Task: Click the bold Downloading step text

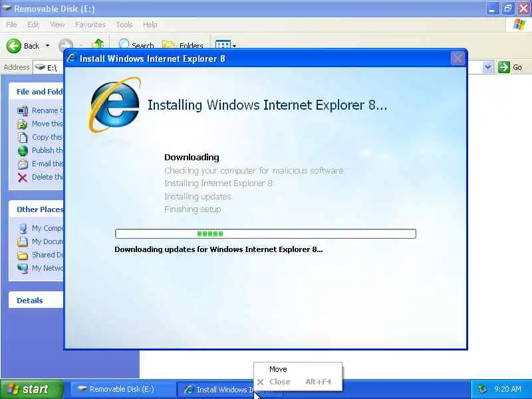Action: [x=192, y=157]
